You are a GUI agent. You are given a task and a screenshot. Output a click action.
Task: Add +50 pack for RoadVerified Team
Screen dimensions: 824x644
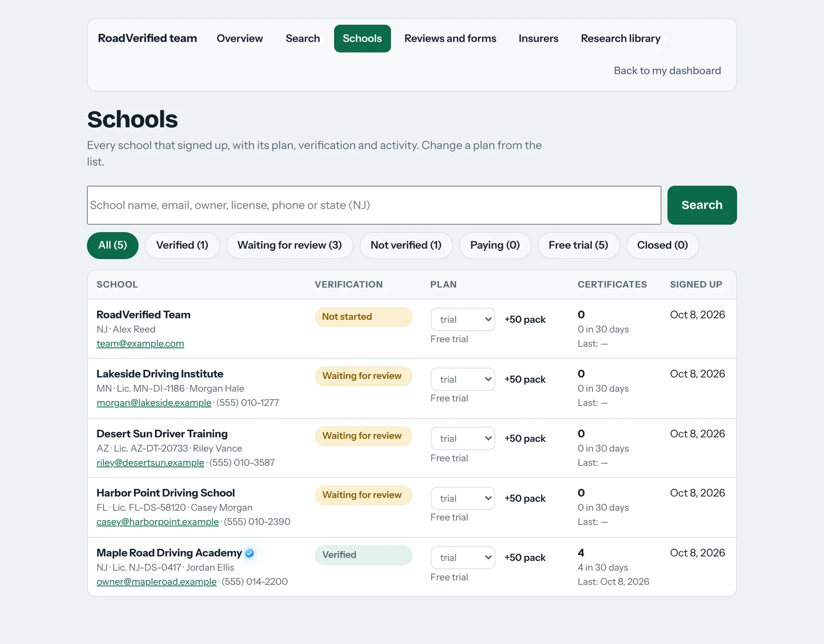pos(525,319)
